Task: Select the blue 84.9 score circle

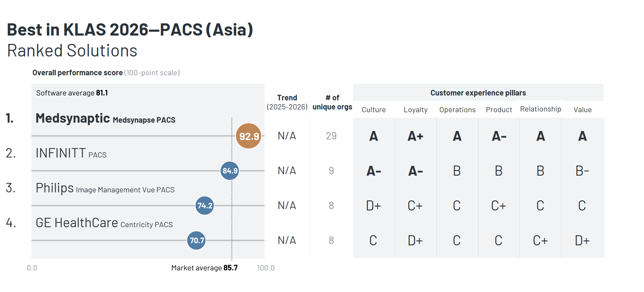Action: [230, 171]
